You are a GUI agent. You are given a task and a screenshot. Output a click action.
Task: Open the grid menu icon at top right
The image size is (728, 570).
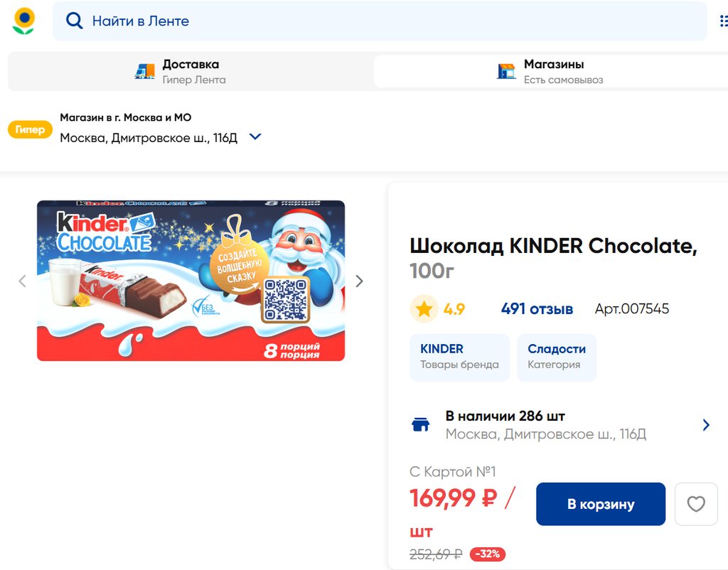(723, 21)
